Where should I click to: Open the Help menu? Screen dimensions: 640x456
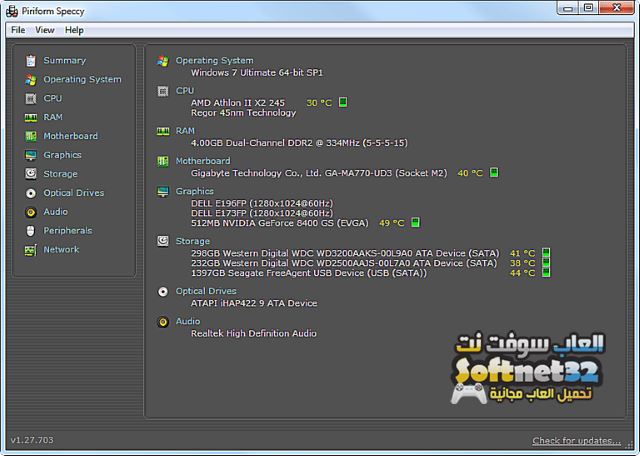(x=74, y=30)
